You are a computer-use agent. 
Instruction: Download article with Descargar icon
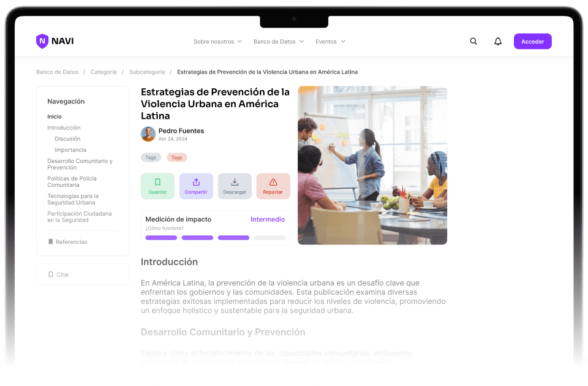pyautogui.click(x=235, y=183)
